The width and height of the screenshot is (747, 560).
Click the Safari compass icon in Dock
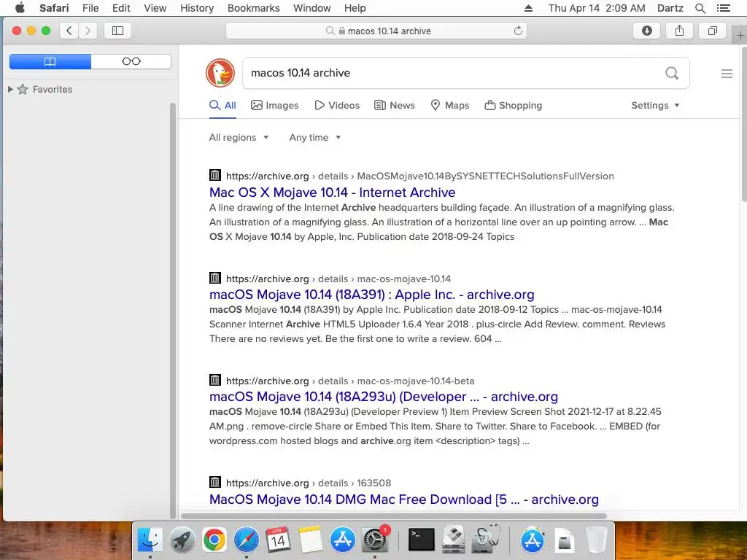[247, 540]
